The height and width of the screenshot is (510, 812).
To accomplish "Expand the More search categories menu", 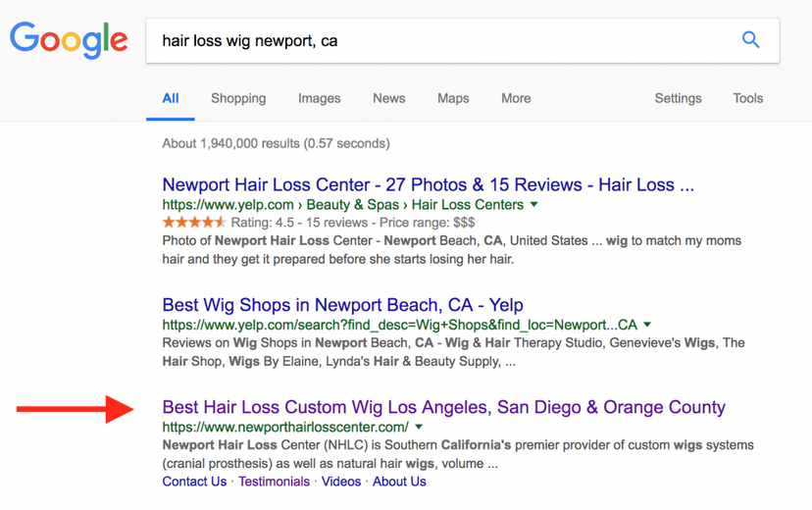I will pos(516,98).
